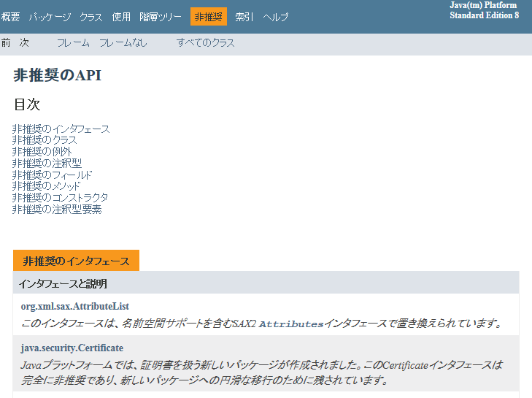The height and width of the screenshot is (398, 532).
Task: Jump to 非推奨の例外 section
Action: click(42, 151)
